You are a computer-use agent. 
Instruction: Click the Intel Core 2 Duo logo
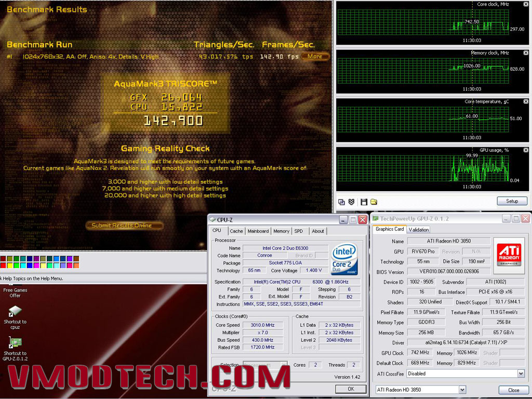pos(344,259)
